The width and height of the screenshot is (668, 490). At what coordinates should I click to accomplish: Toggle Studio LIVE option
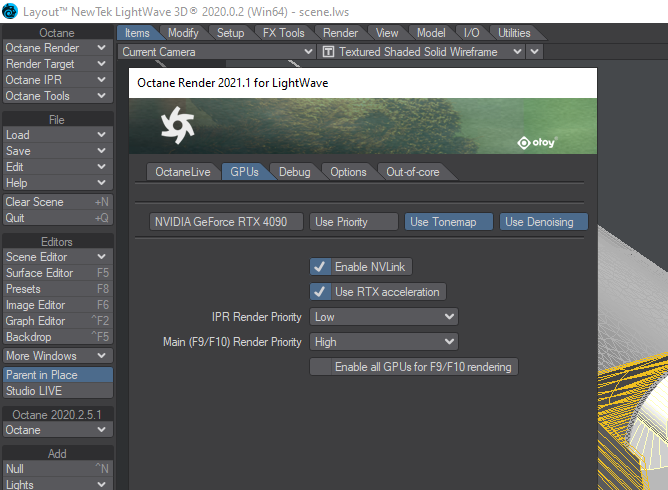(58, 391)
